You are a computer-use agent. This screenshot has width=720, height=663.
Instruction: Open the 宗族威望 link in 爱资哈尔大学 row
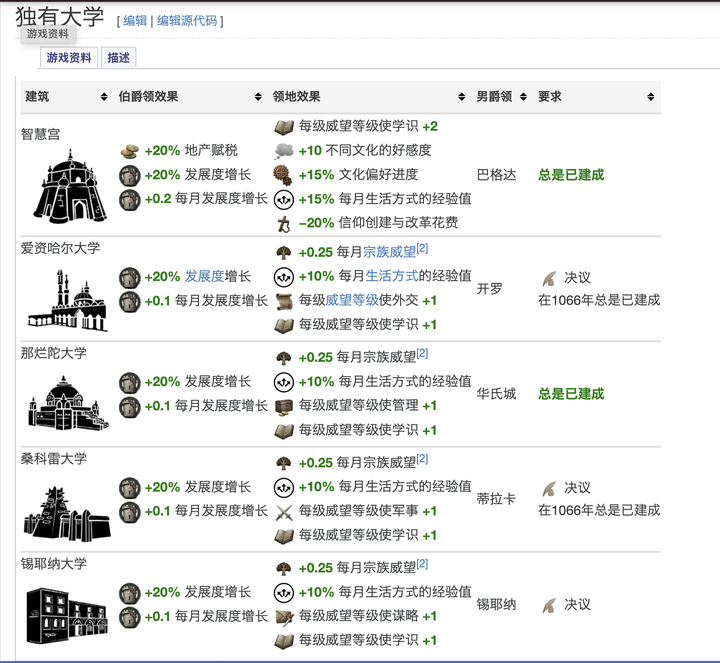pos(389,252)
